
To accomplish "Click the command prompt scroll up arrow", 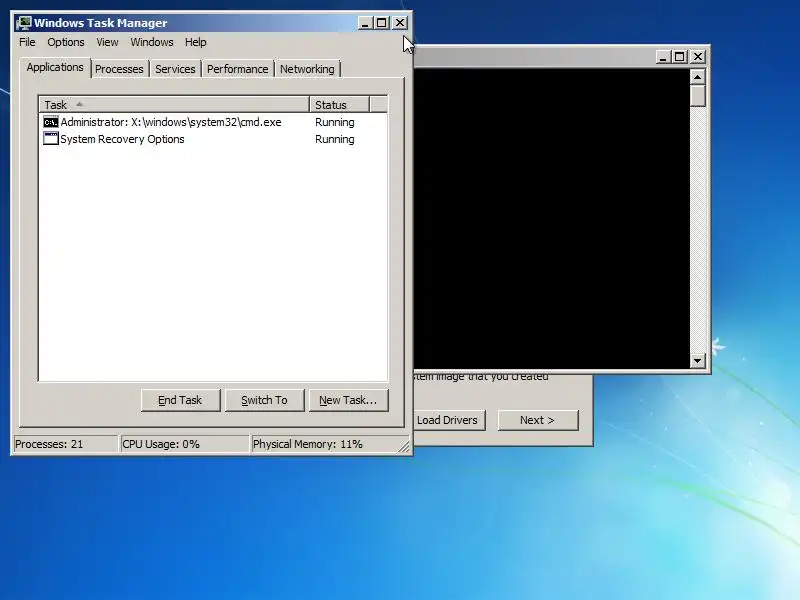I will tap(697, 77).
